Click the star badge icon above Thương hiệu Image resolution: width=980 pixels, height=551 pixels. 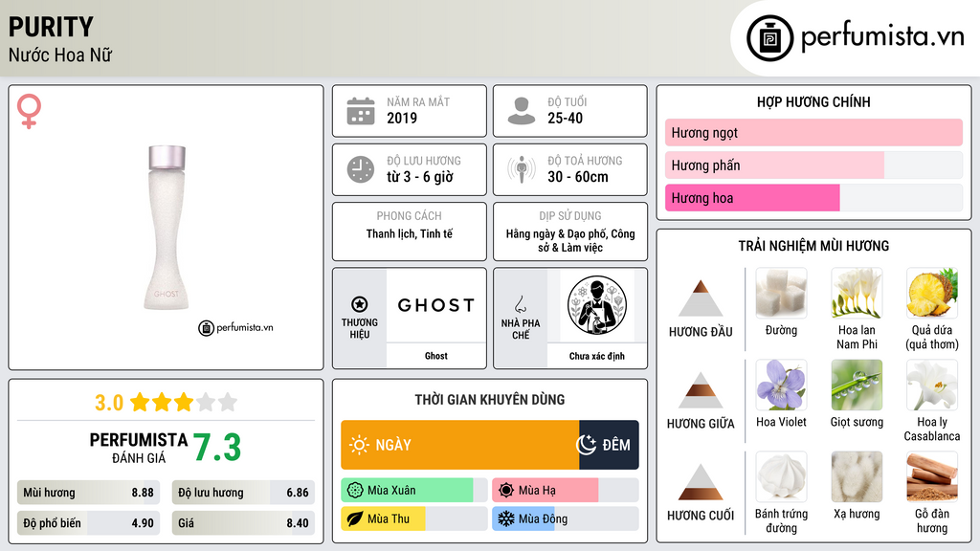point(360,304)
